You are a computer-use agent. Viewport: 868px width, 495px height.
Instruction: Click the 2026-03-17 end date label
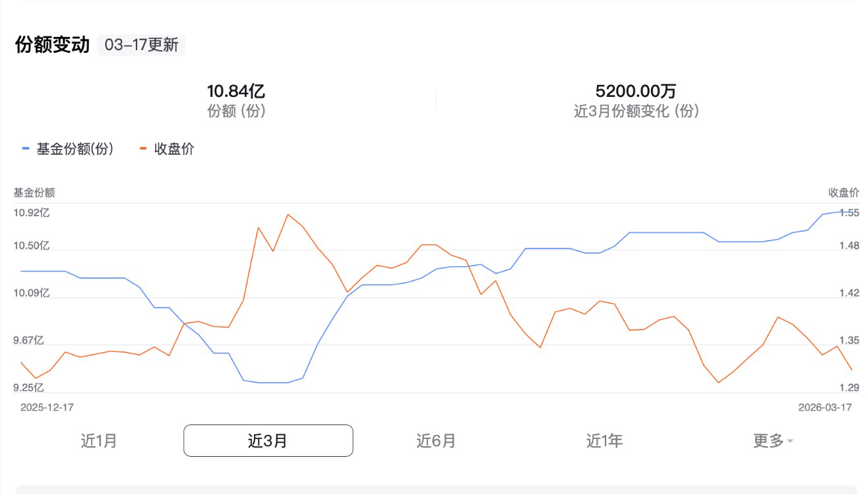(825, 407)
